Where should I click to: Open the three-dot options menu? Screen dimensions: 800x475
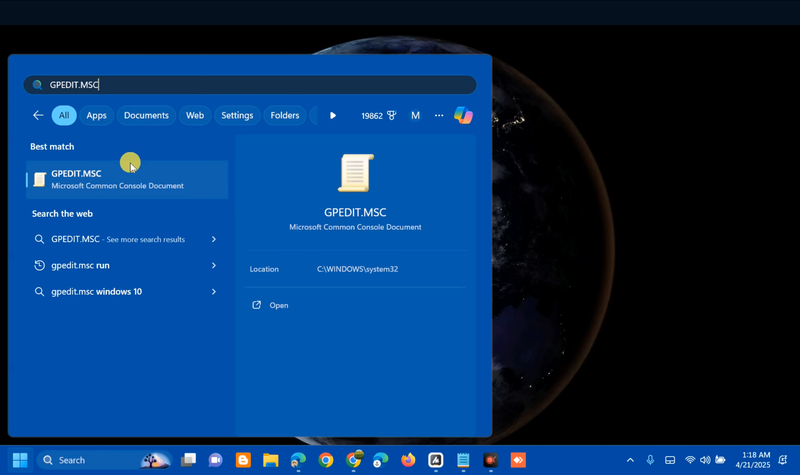point(439,116)
